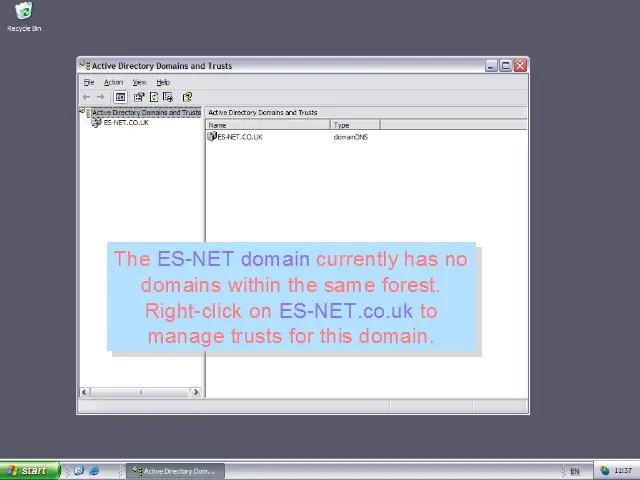The height and width of the screenshot is (480, 640).
Task: Open the View menu
Action: [x=139, y=82]
